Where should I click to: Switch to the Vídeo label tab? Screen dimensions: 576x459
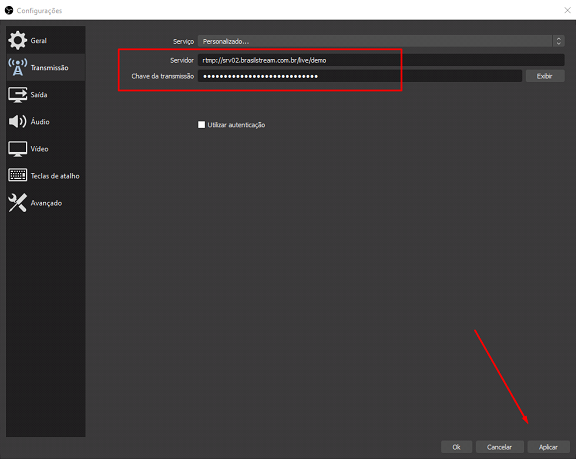tap(39, 149)
